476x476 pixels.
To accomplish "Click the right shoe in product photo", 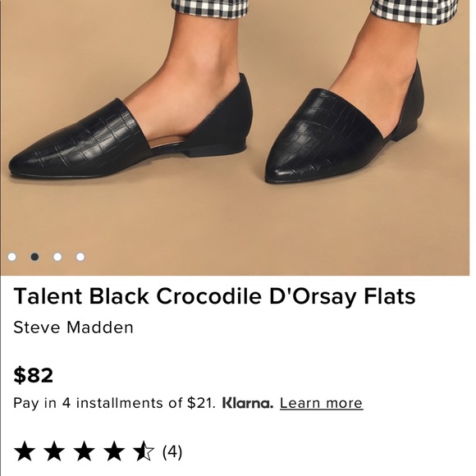I will coord(345,126).
